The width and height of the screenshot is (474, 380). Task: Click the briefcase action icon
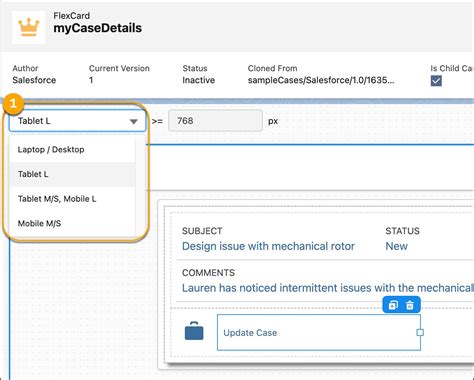click(194, 331)
